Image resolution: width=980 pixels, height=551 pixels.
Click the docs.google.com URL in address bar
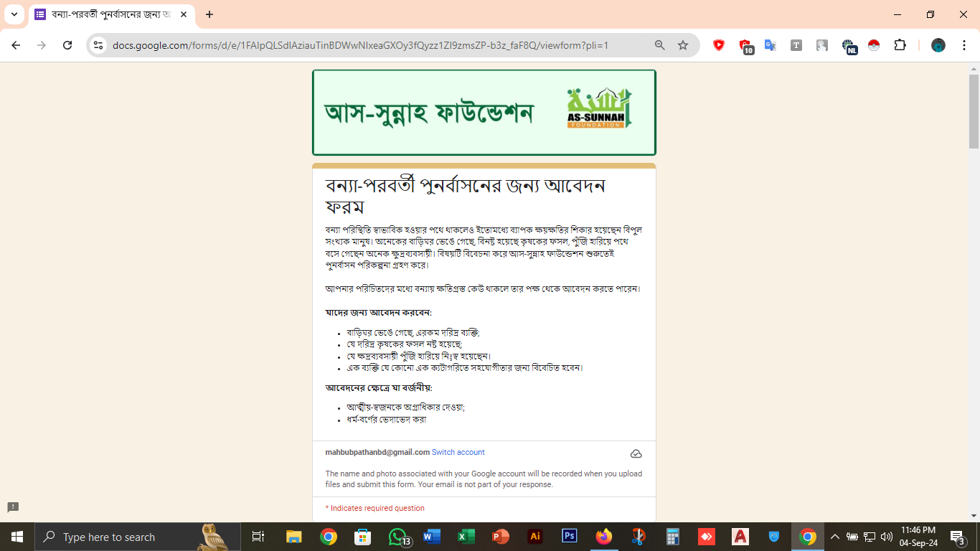pyautogui.click(x=360, y=45)
